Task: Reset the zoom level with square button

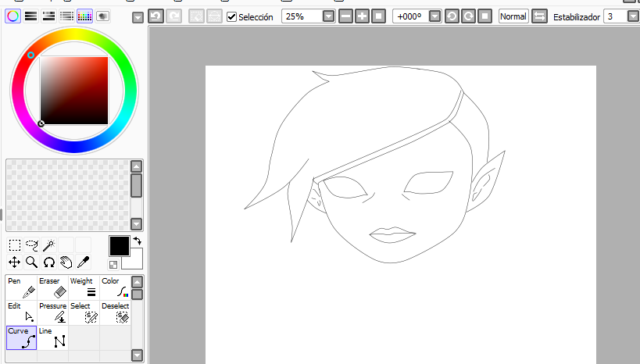Action: pyautogui.click(x=378, y=16)
